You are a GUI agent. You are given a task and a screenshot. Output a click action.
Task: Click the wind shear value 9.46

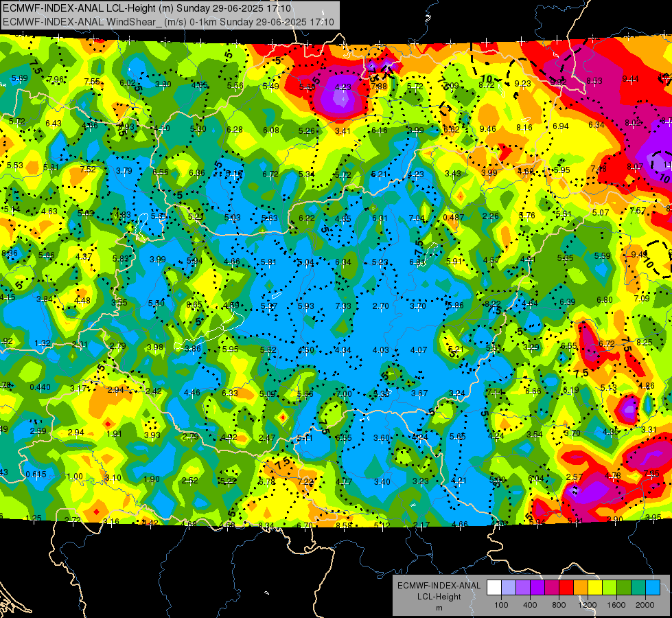pos(488,128)
